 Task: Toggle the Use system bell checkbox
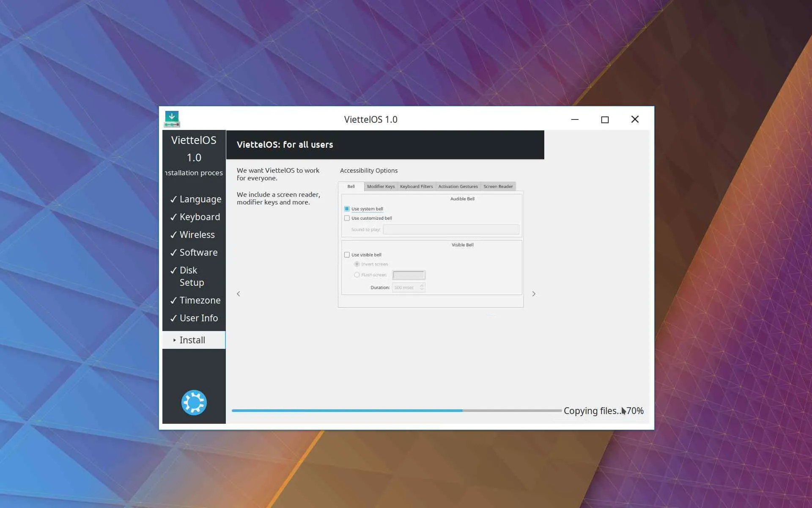pos(347,209)
